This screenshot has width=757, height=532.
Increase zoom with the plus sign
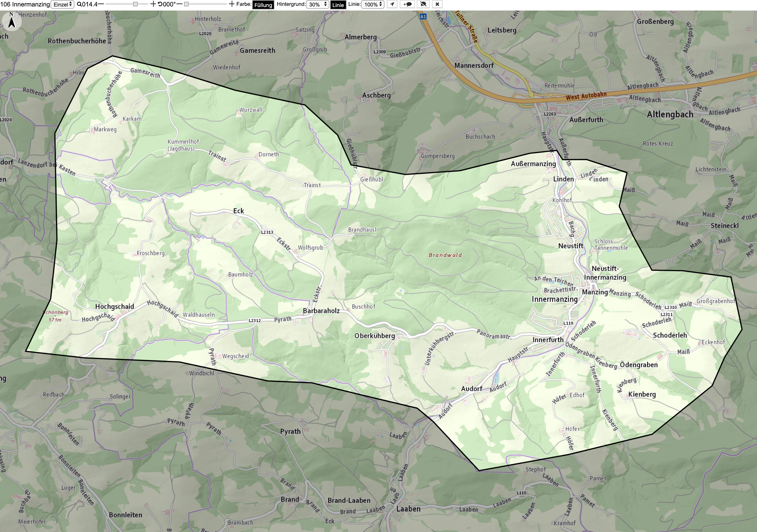153,4
